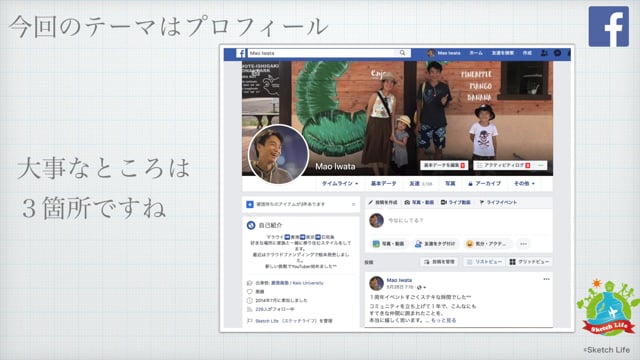Click the composer more-options ellipsis button
The height and width of the screenshot is (360, 640).
[x=523, y=244]
